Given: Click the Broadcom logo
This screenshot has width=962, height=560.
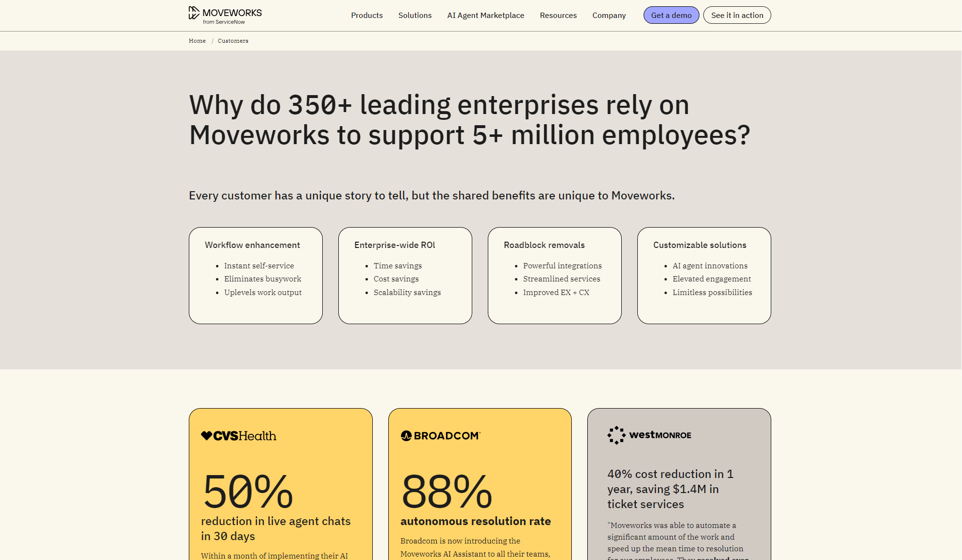Looking at the screenshot, I should [440, 436].
